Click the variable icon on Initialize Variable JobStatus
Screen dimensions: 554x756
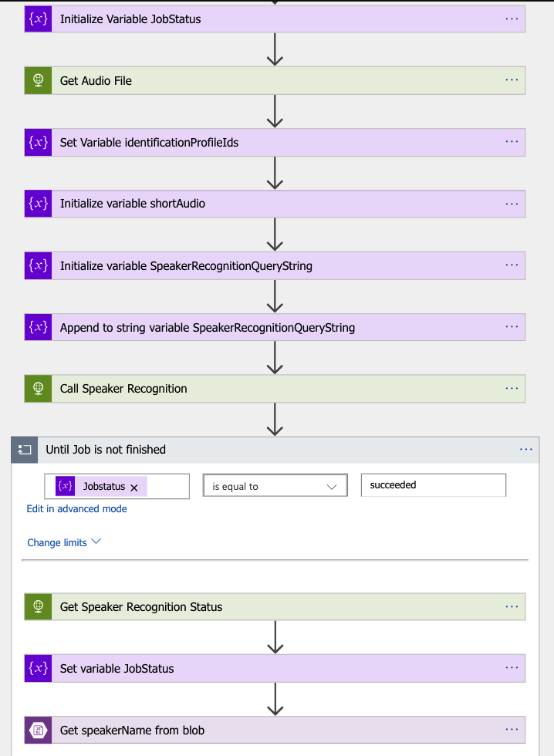38,19
